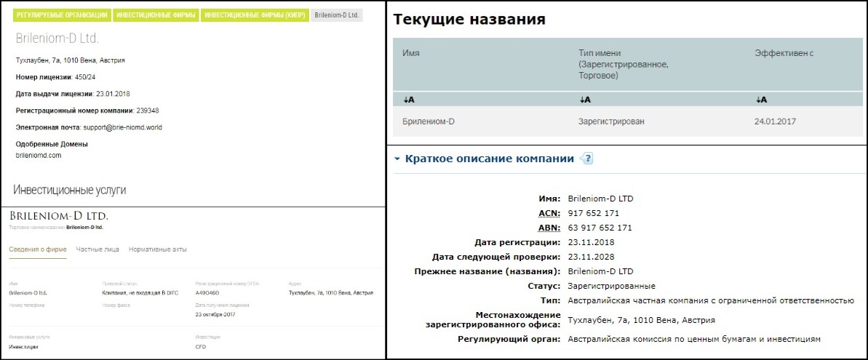The height and width of the screenshot is (360, 868).
Task: Click the email support@brie-niomd.world
Action: click(x=122, y=127)
